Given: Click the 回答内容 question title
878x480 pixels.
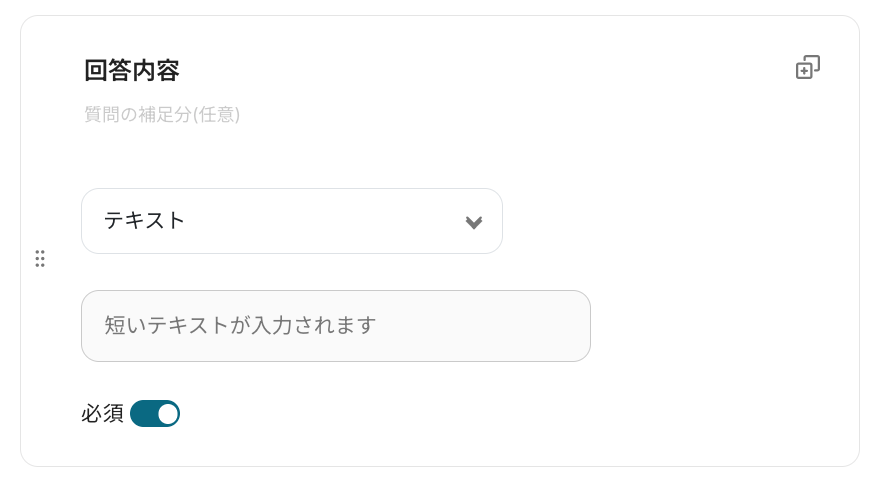Looking at the screenshot, I should (132, 71).
